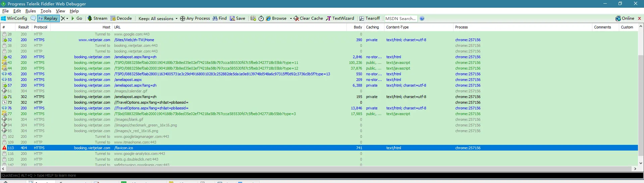
Task: Open Find sessions binoculars button
Action: click(219, 18)
